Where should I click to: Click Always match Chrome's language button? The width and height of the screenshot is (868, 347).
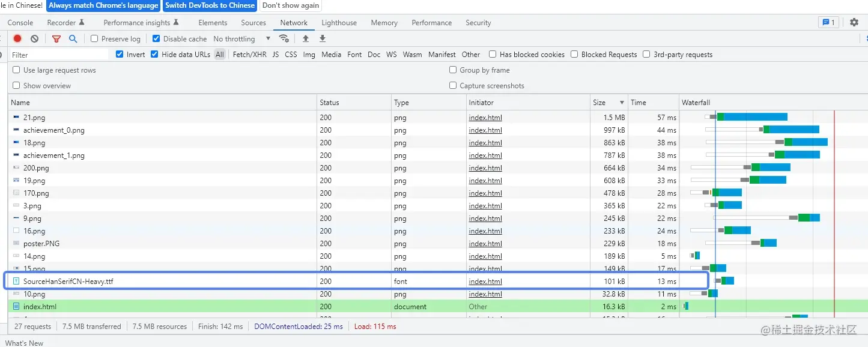coord(103,5)
